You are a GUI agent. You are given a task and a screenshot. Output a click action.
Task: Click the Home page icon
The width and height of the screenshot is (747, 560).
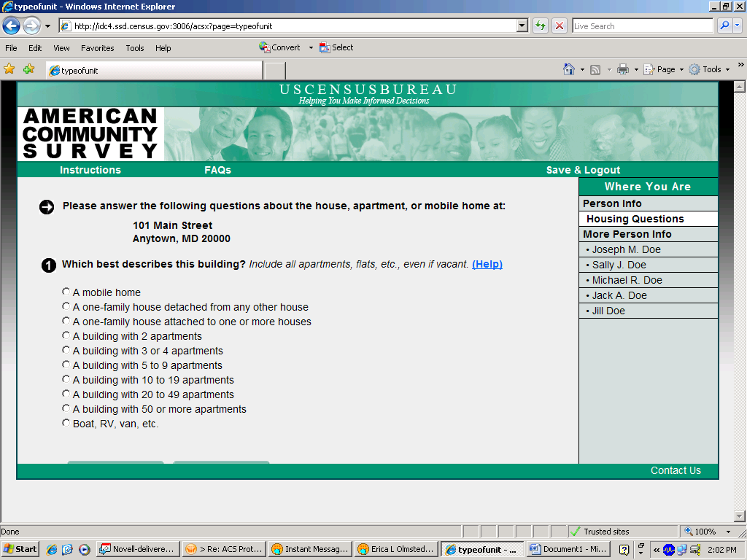569,69
